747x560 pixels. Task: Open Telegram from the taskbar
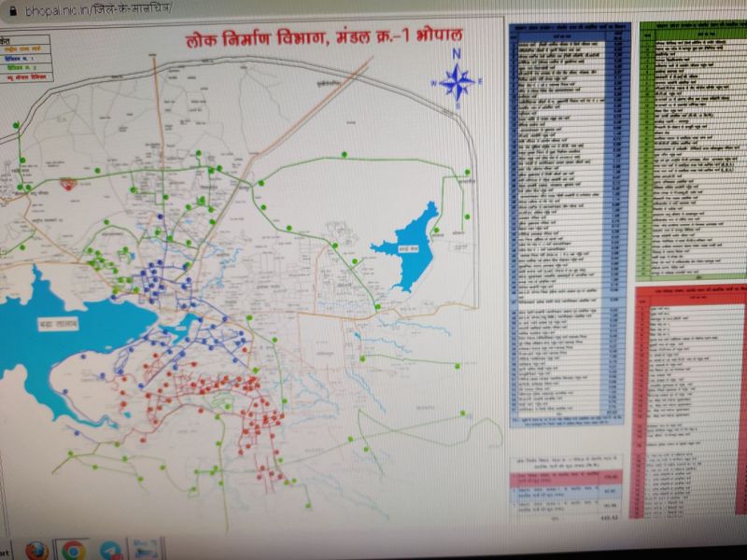(x=110, y=550)
